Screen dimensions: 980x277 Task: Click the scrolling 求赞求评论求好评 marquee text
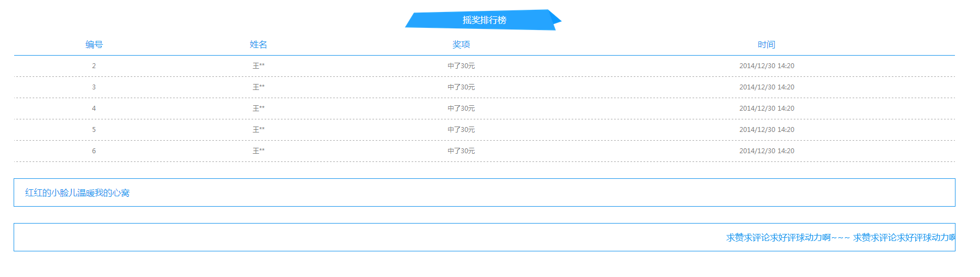pyautogui.click(x=841, y=238)
